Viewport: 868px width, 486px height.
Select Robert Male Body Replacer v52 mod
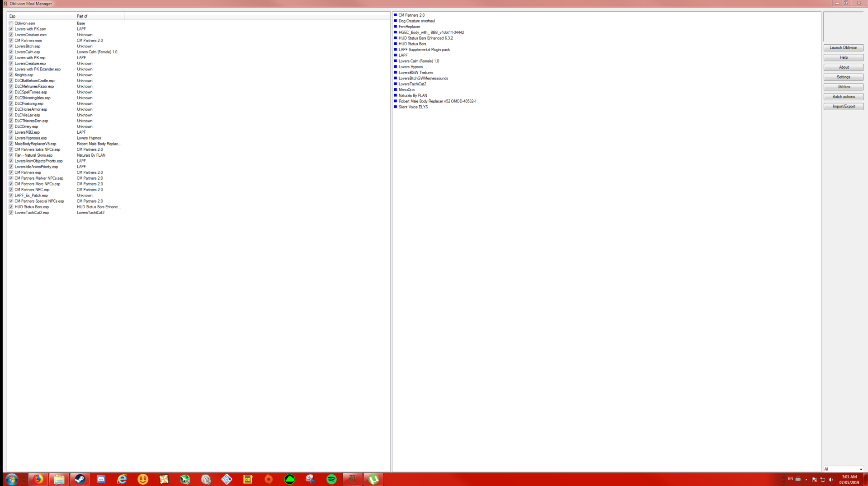point(437,101)
